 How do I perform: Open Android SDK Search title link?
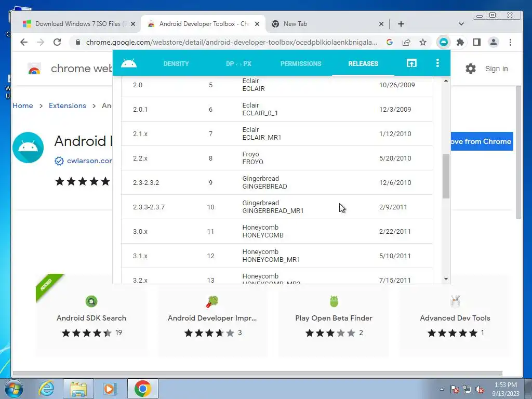[91, 318]
